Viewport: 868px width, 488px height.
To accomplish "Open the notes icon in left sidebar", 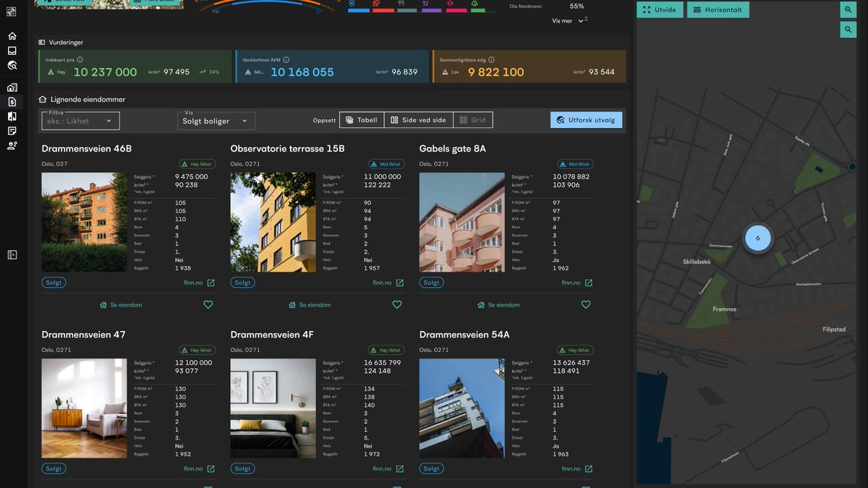I will 12,131.
